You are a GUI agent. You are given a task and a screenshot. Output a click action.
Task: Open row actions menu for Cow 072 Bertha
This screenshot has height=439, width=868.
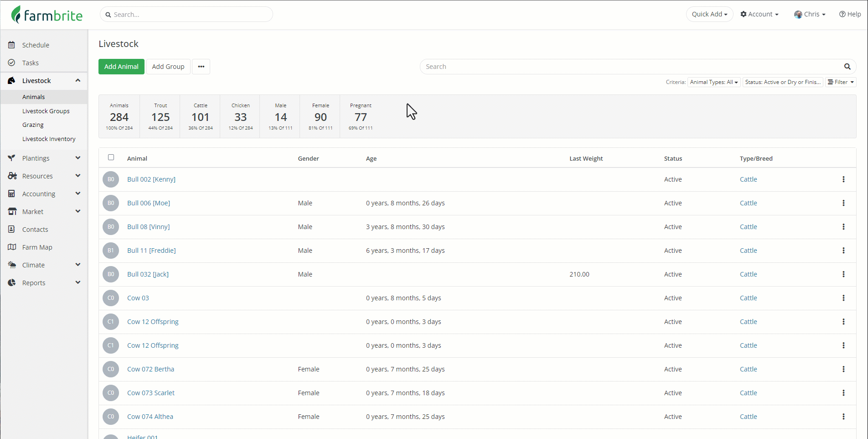(843, 369)
